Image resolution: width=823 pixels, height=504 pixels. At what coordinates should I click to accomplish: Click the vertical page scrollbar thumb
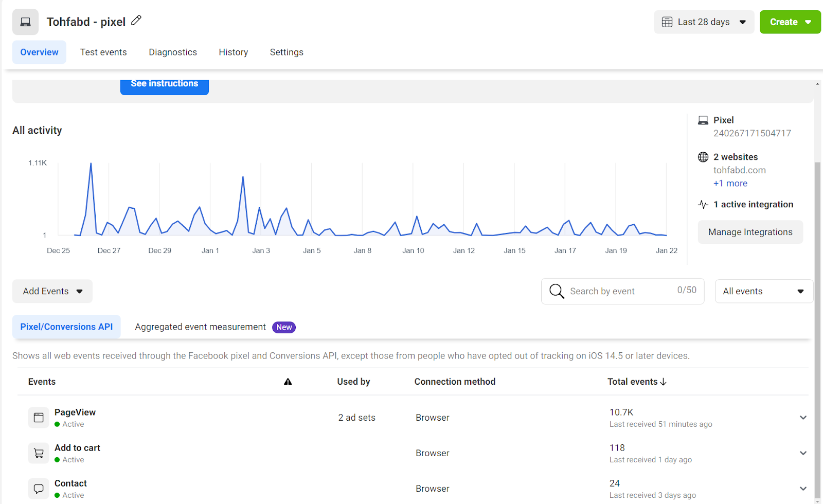pyautogui.click(x=817, y=329)
